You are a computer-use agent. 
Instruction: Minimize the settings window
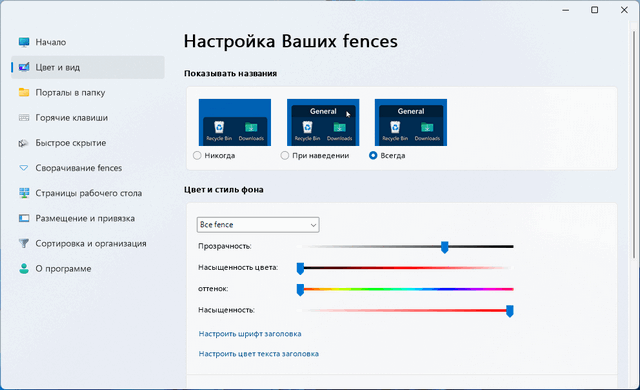(x=566, y=10)
